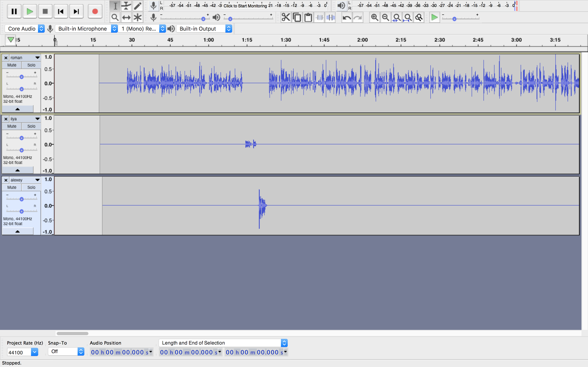Screen dimensions: 588x367
Task: Select the Draw pencil tool
Action: [138, 6]
